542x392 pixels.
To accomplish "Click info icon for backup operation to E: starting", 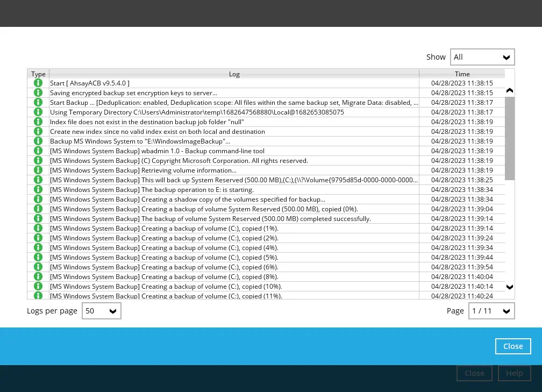I will tap(38, 190).
